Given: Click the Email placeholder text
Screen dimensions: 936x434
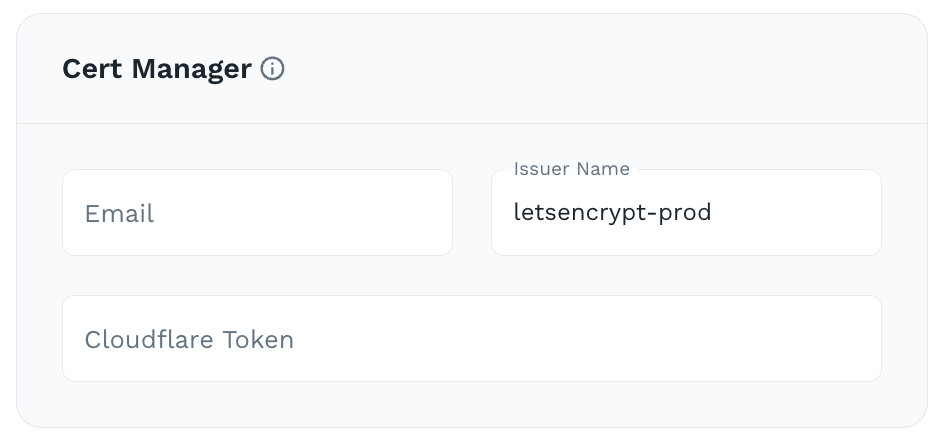Looking at the screenshot, I should tap(119, 214).
